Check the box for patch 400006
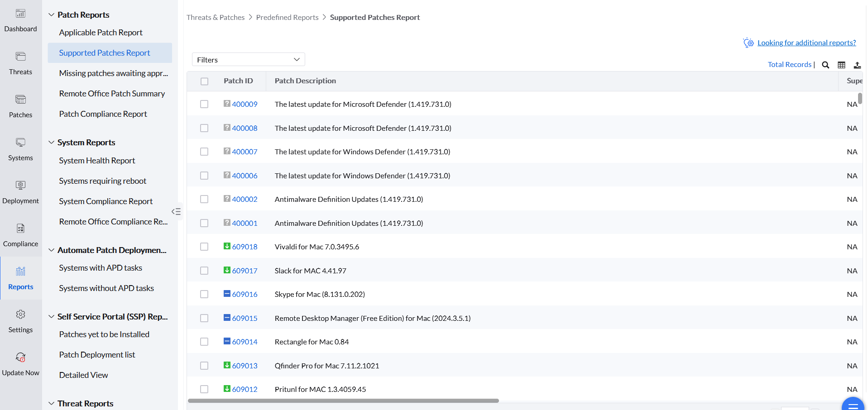The height and width of the screenshot is (410, 868). pyautogui.click(x=204, y=176)
